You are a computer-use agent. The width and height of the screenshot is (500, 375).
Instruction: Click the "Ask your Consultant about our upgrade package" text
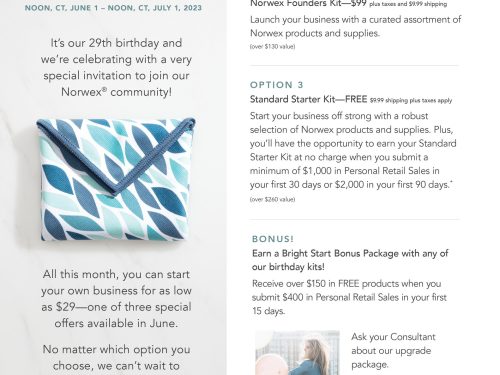coord(393,350)
